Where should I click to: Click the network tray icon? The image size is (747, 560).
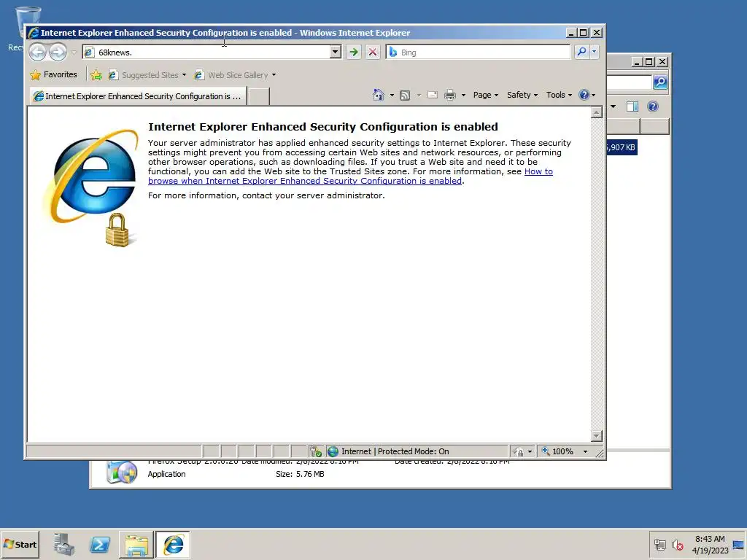tap(659, 545)
